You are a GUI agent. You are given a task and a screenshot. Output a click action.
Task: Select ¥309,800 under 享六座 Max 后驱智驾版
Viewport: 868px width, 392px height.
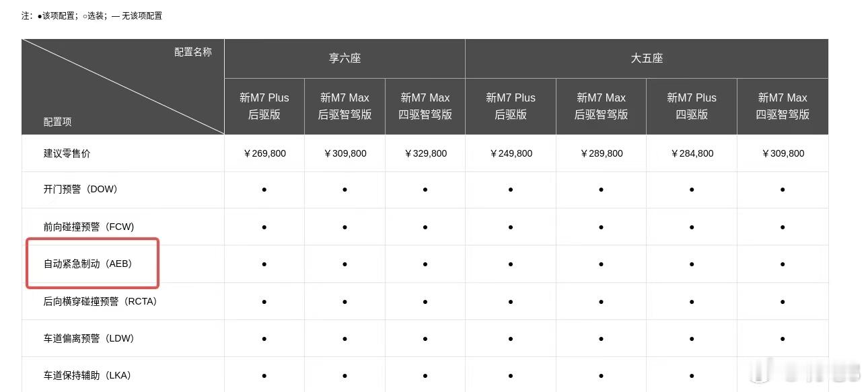pos(345,153)
